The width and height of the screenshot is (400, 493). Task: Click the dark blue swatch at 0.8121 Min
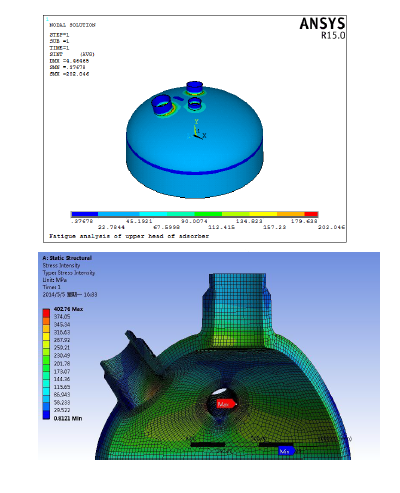pos(46,414)
